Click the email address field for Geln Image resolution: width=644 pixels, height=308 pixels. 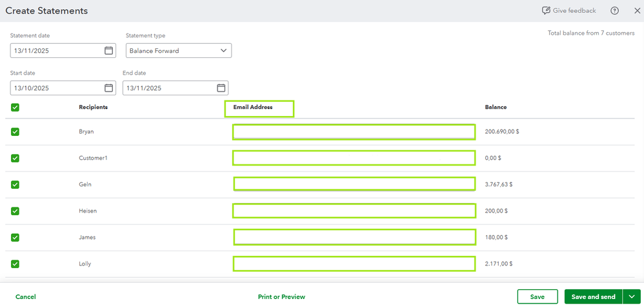pyautogui.click(x=354, y=184)
